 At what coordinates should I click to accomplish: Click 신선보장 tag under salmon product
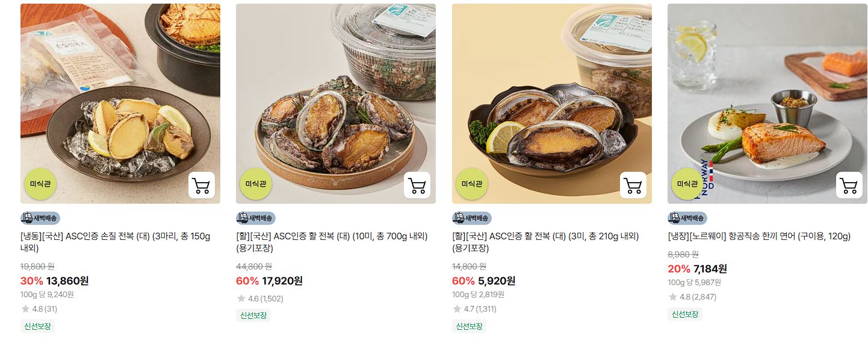[685, 314]
